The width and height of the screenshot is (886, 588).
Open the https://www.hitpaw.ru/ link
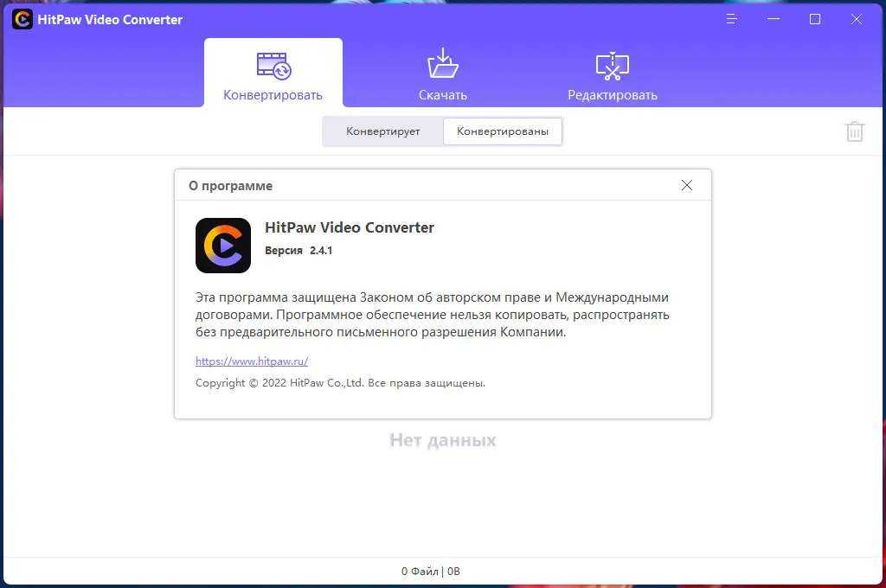point(251,361)
